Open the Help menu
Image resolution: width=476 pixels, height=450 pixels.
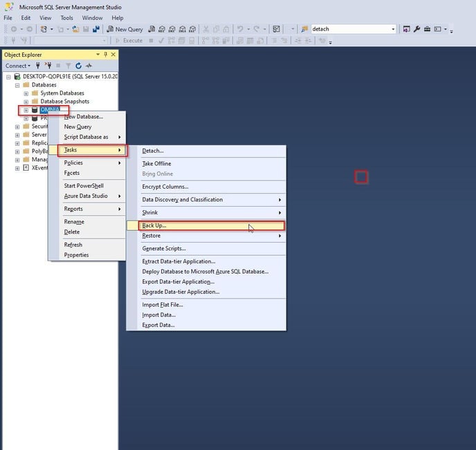click(x=118, y=18)
